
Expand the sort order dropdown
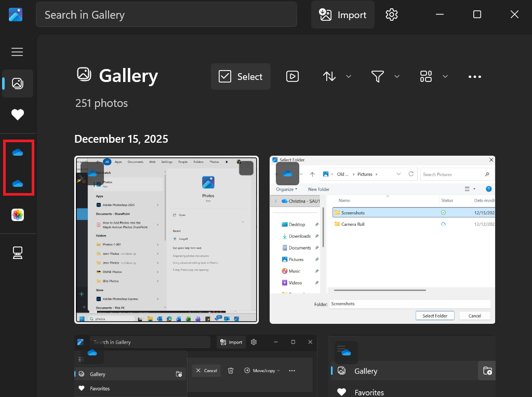click(x=337, y=77)
